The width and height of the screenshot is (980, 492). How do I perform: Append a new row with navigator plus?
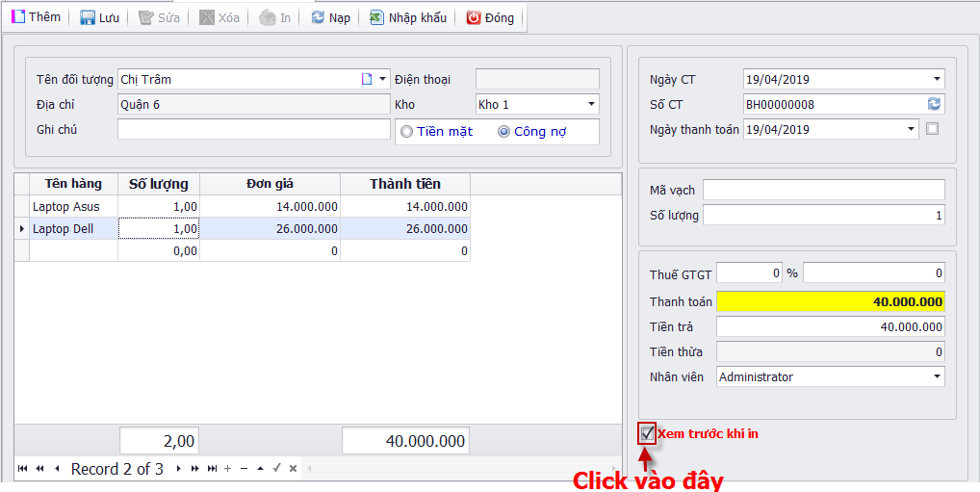coord(227,469)
